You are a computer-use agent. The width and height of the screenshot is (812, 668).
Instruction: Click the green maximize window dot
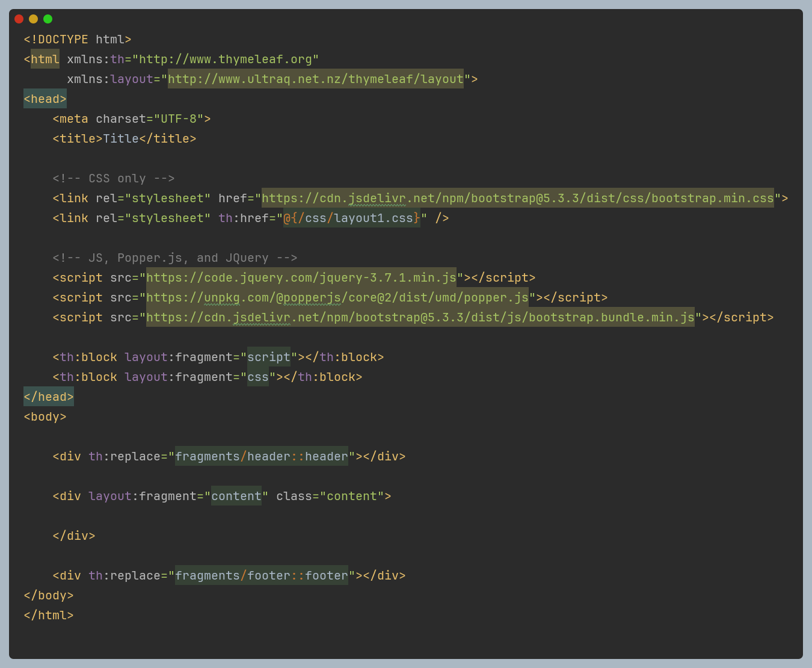48,19
